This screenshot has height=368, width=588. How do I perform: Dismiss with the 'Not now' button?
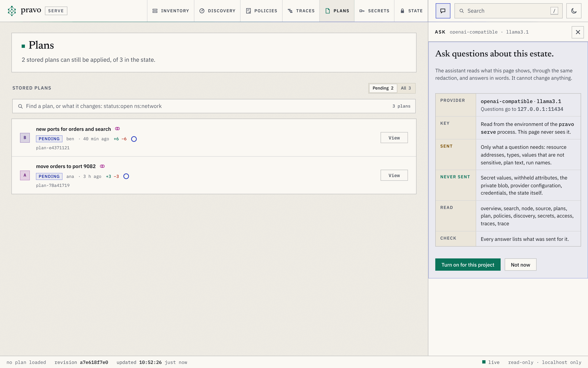(x=520, y=265)
